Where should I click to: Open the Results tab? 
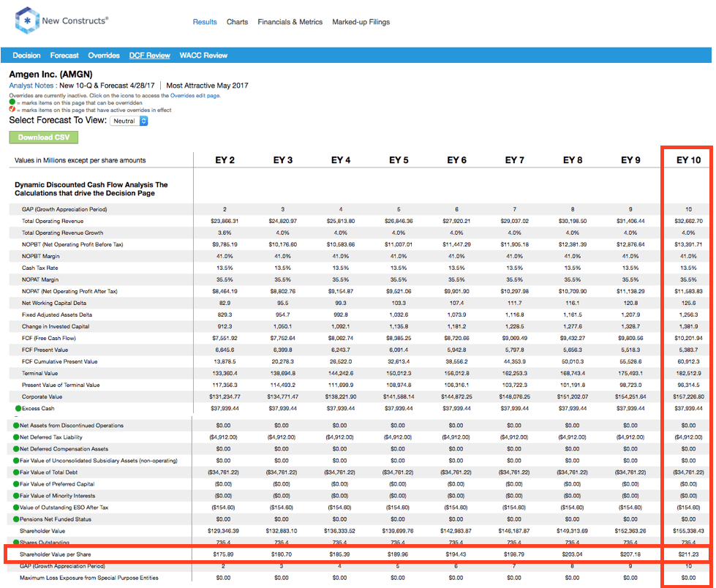[x=205, y=22]
